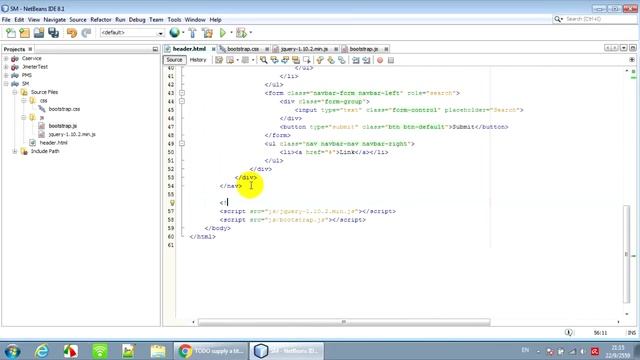Click the Last Edit icon beside History
The width and height of the screenshot is (640, 360).
[219, 60]
